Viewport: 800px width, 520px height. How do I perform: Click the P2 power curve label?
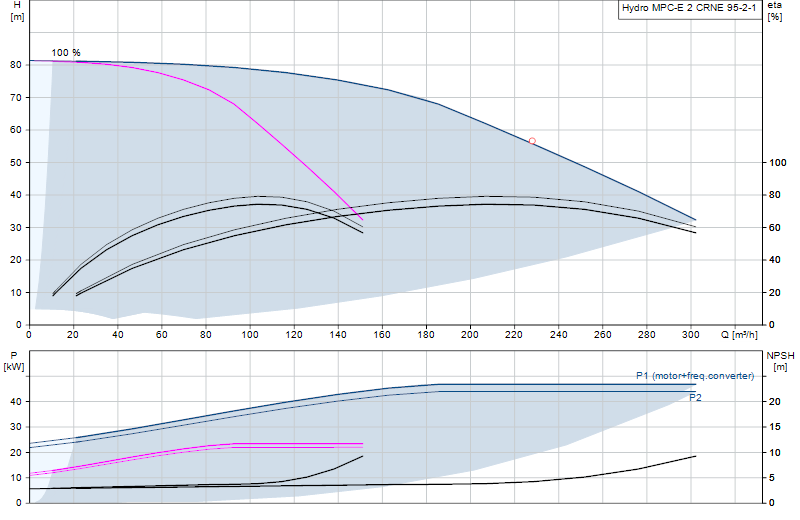tap(695, 398)
